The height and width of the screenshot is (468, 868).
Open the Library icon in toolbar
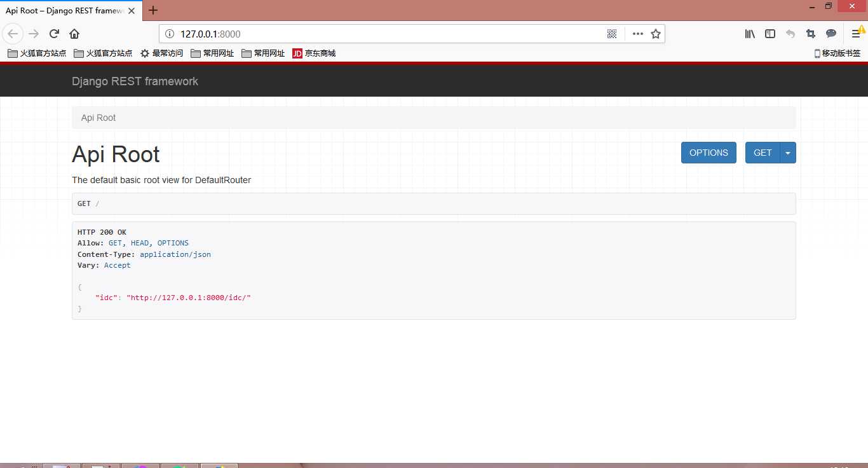(x=750, y=34)
